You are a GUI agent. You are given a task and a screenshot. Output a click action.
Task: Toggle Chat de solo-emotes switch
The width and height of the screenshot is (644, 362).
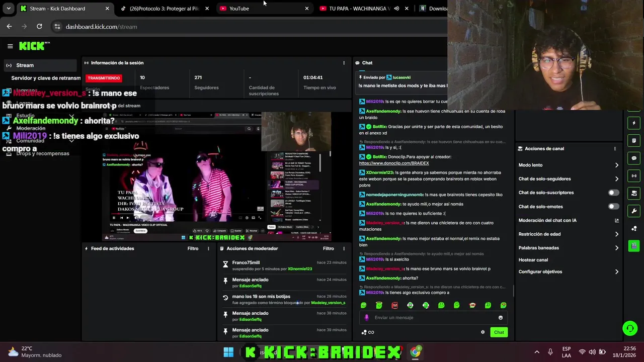click(613, 206)
